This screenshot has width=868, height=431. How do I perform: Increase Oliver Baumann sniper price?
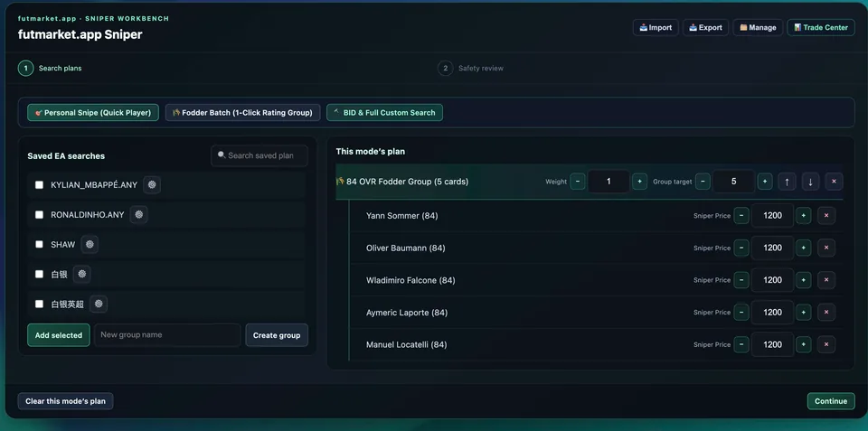tap(803, 248)
